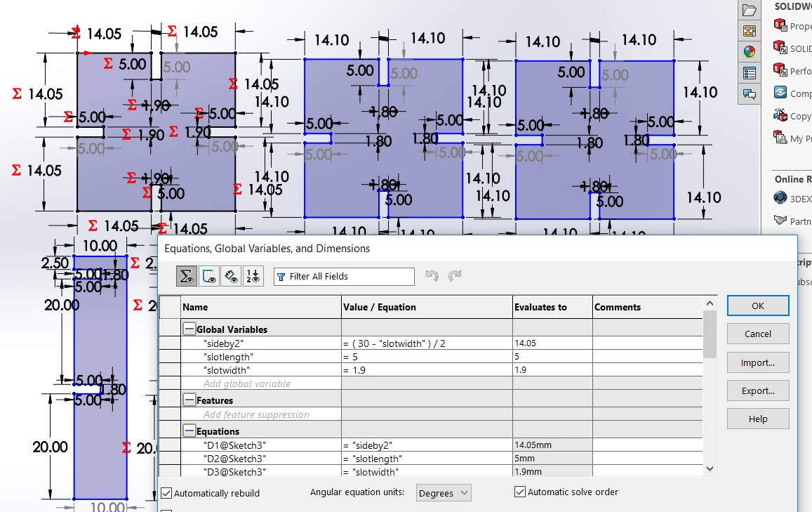Switch to Dimension View
Viewport: 812px width, 512px height.
pos(231,276)
